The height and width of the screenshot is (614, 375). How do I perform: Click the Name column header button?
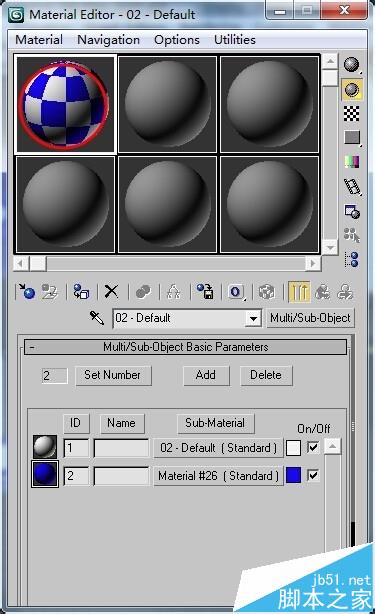[x=122, y=423]
